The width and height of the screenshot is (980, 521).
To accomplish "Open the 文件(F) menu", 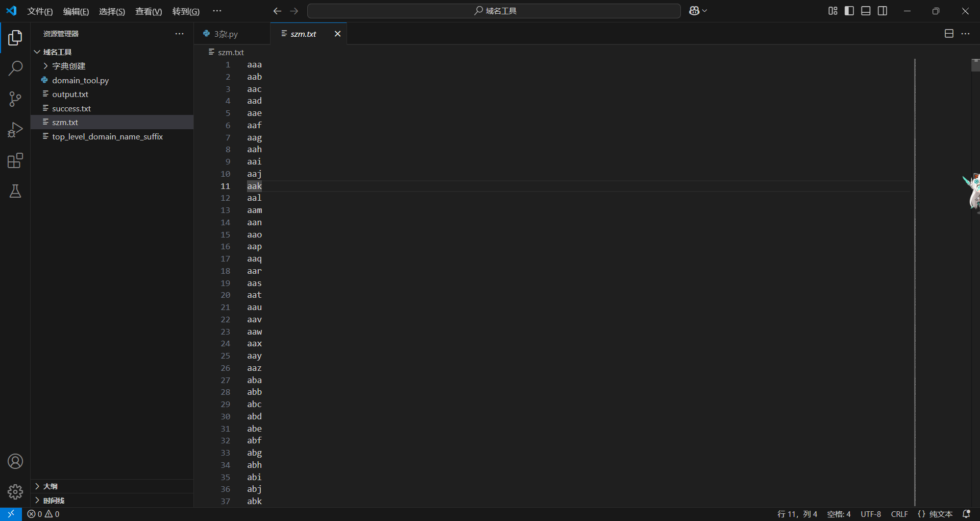I will point(40,11).
